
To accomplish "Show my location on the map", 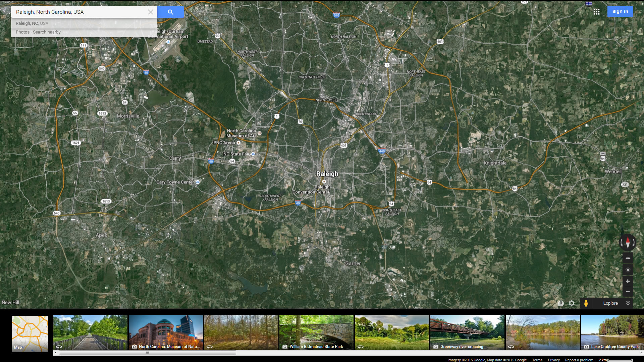I will (x=628, y=270).
